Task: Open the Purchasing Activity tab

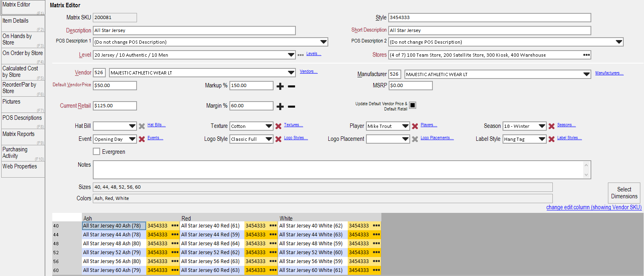Action: [23, 153]
